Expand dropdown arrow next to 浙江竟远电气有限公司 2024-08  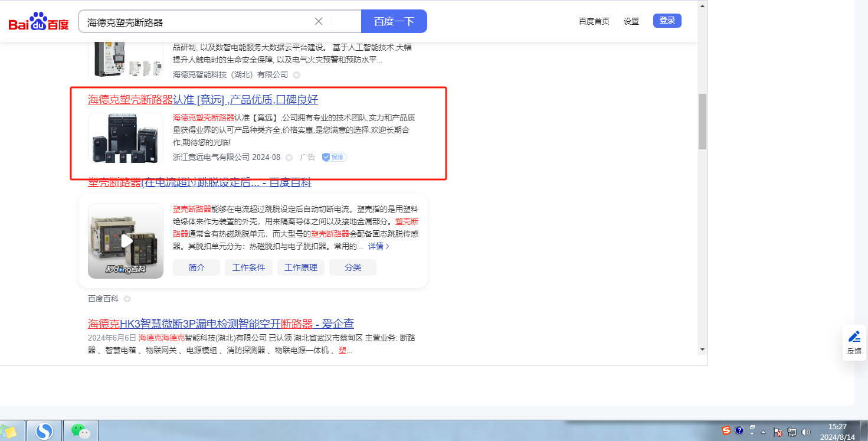coord(289,158)
